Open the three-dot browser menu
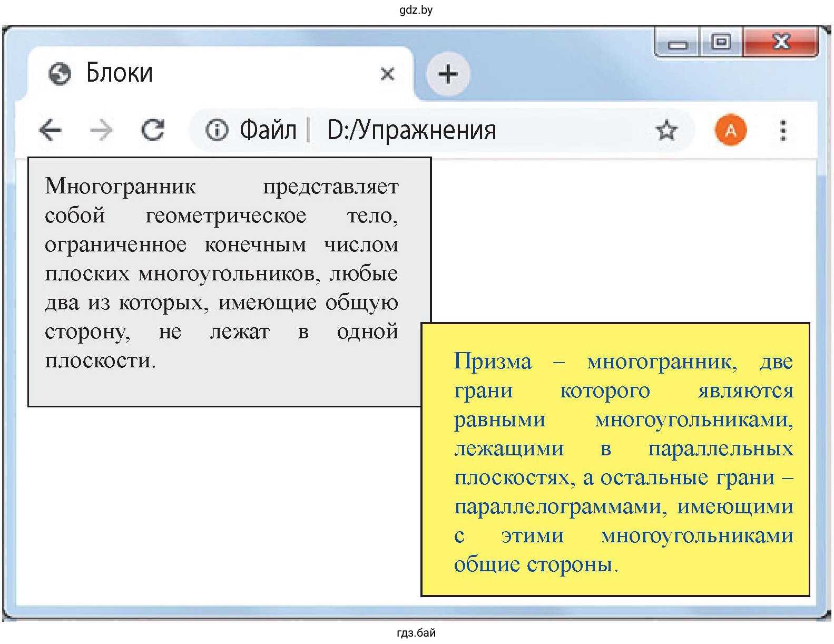Viewport: 834px width, 644px height. (783, 130)
